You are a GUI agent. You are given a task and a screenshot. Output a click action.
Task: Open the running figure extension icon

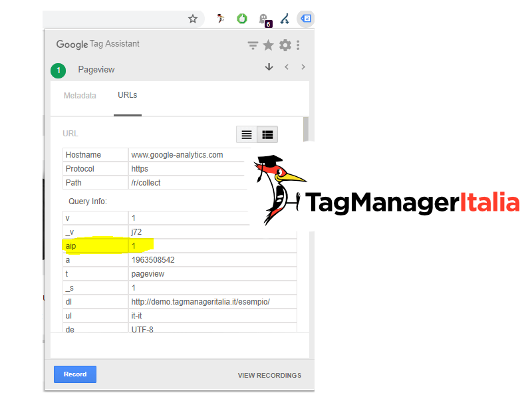click(221, 19)
